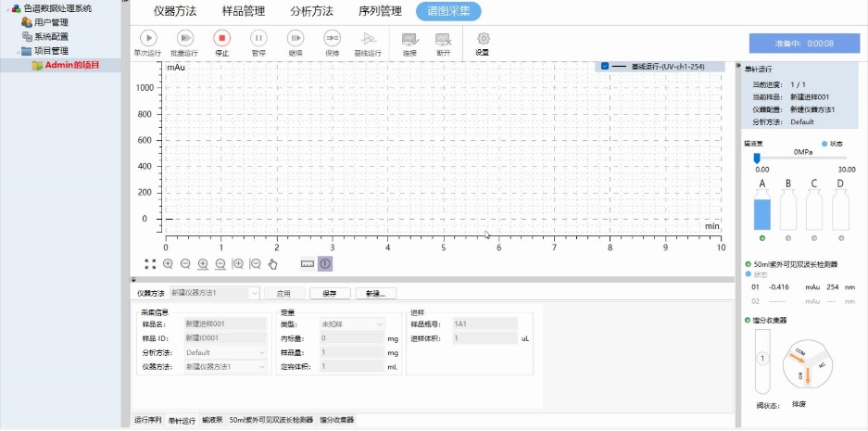This screenshot has height=431, width=868.
Task: Open the 50ml紫外可见双波长检测器 bottom tab
Action: (271, 421)
